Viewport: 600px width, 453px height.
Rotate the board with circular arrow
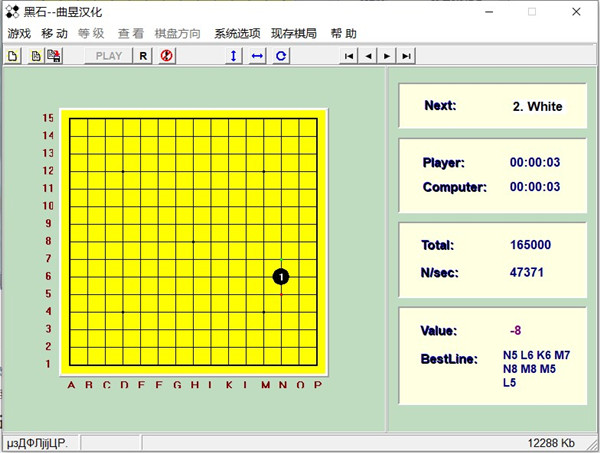point(281,56)
